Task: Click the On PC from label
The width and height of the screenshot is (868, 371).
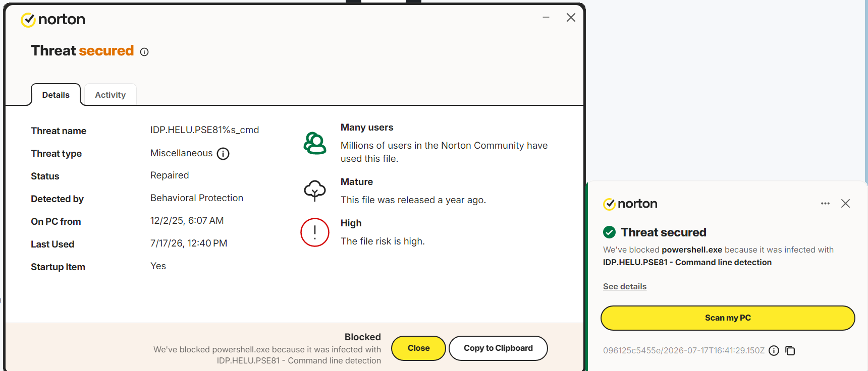Action: point(56,222)
